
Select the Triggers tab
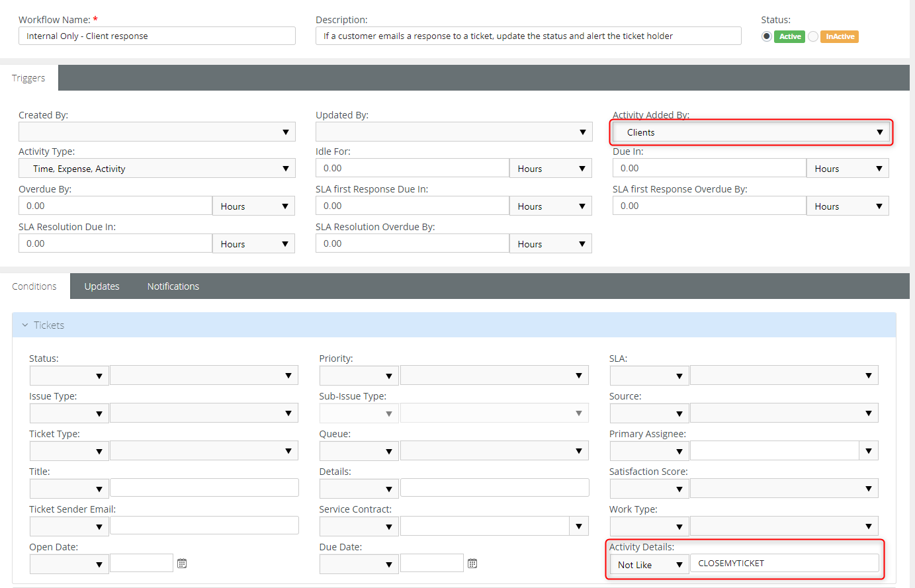pyautogui.click(x=28, y=77)
